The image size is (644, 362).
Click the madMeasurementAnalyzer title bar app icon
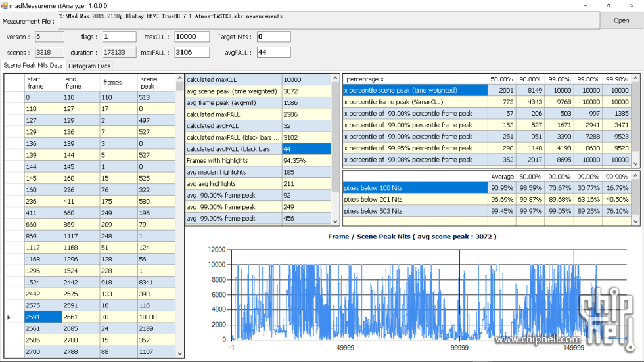pyautogui.click(x=5, y=5)
